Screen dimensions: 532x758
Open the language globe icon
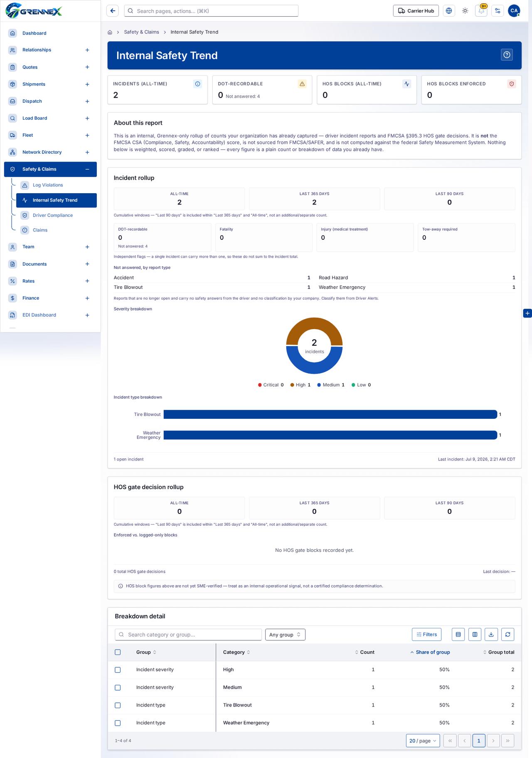[x=449, y=11]
